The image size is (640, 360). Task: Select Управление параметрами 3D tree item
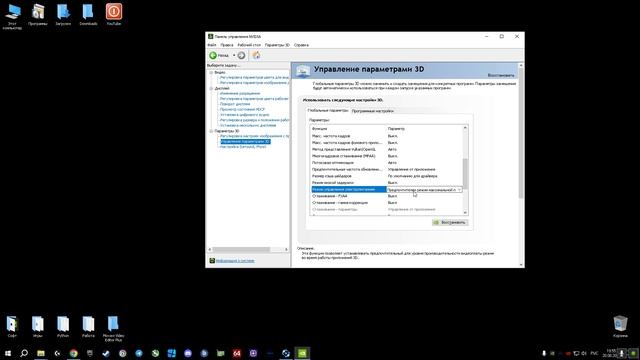pyautogui.click(x=245, y=142)
